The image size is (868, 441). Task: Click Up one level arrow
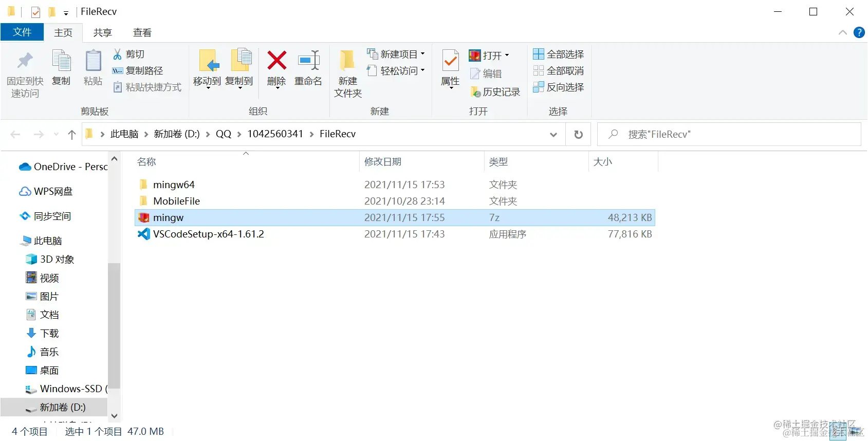point(72,134)
